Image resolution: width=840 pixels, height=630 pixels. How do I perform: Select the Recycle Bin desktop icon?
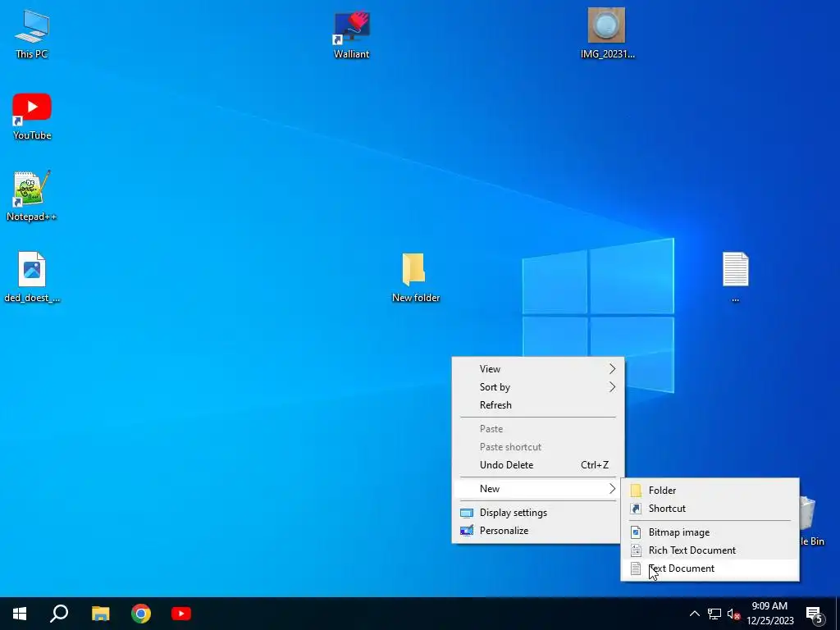pyautogui.click(x=810, y=521)
